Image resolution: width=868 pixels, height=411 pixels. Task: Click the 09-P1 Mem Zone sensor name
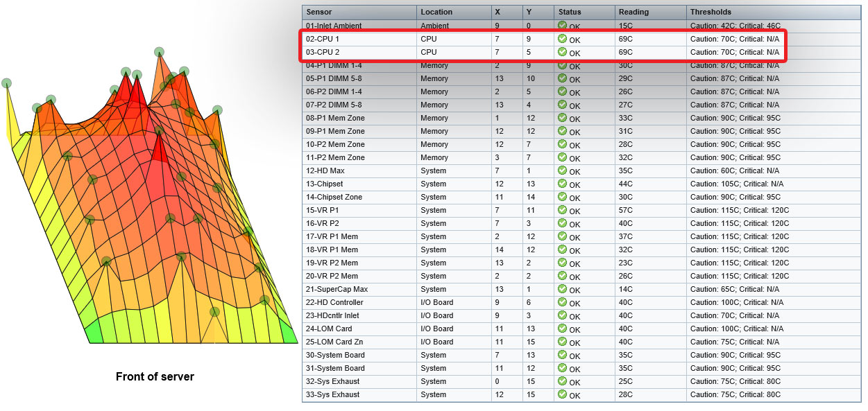pyautogui.click(x=335, y=131)
